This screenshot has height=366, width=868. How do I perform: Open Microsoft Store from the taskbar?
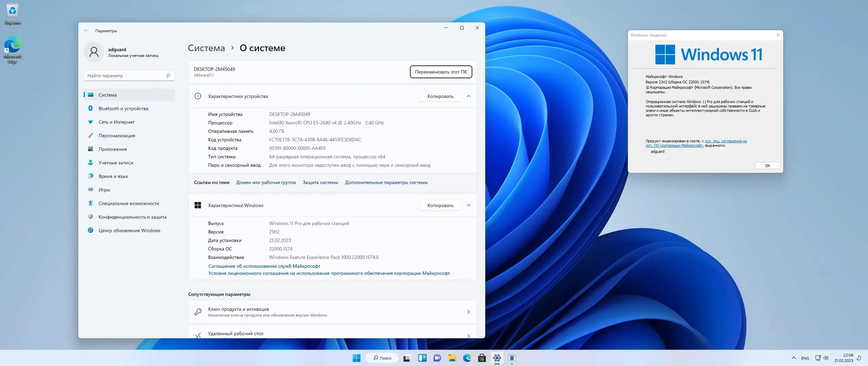click(482, 358)
